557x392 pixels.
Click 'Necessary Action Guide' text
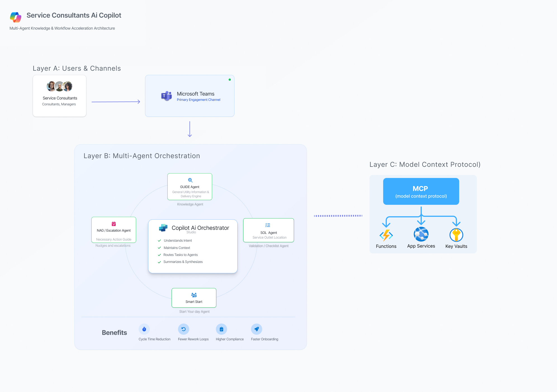(114, 239)
